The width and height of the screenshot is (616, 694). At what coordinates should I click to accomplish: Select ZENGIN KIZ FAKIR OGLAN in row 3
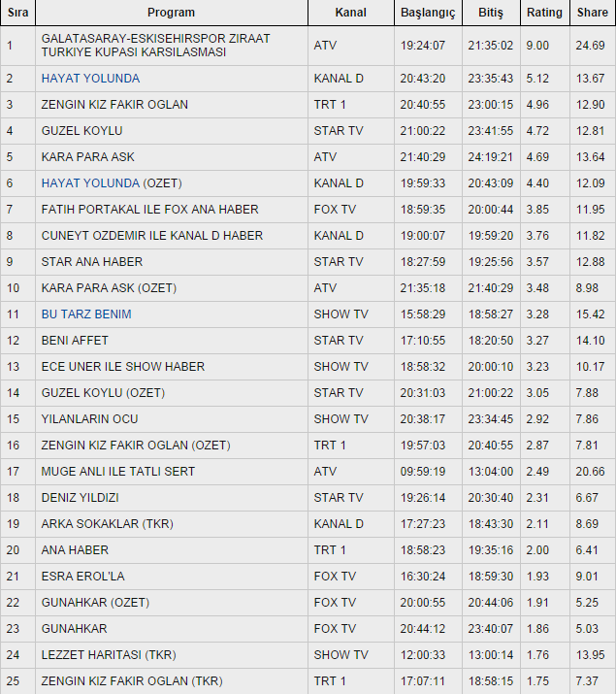click(x=172, y=105)
